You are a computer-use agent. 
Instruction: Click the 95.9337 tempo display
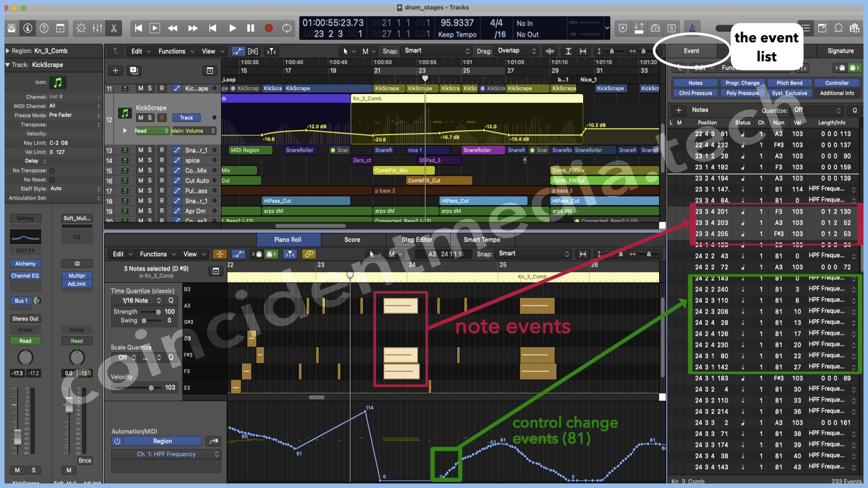[457, 23]
